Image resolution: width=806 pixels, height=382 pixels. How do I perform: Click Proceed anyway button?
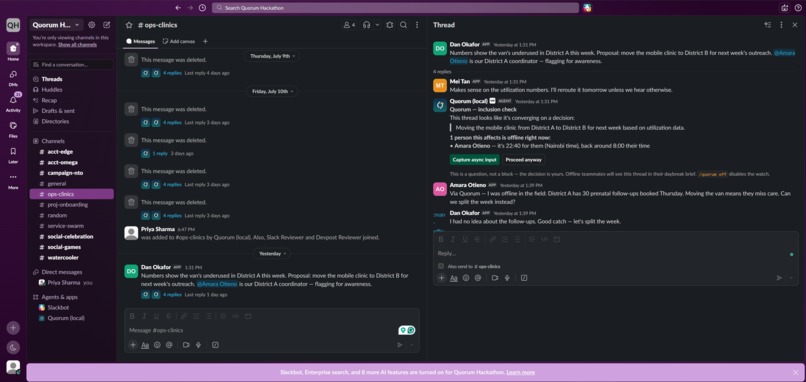pos(523,159)
